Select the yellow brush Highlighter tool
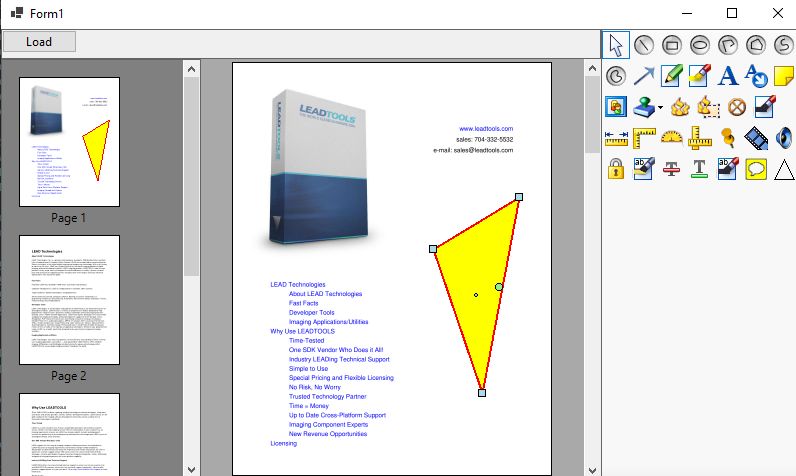796x476 pixels. [700, 76]
